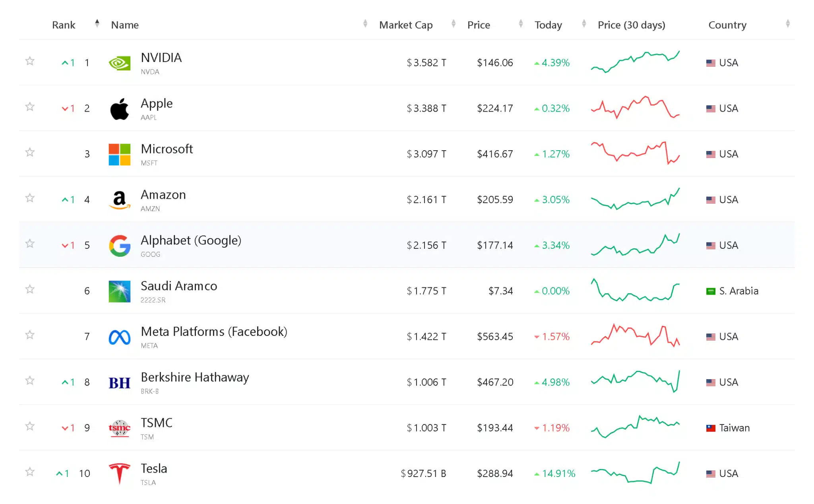The height and width of the screenshot is (504, 814).
Task: Click the sort arrows beside Today
Action: [x=583, y=24]
